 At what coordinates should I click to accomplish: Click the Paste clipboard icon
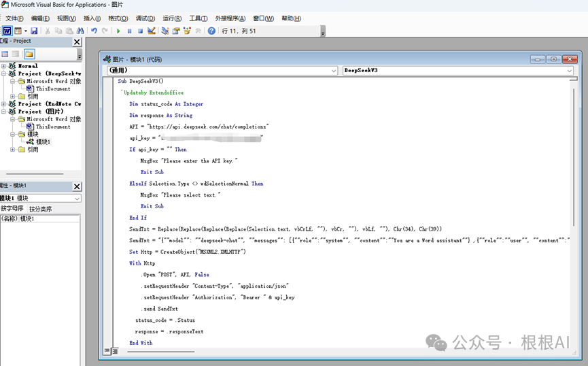(x=69, y=31)
